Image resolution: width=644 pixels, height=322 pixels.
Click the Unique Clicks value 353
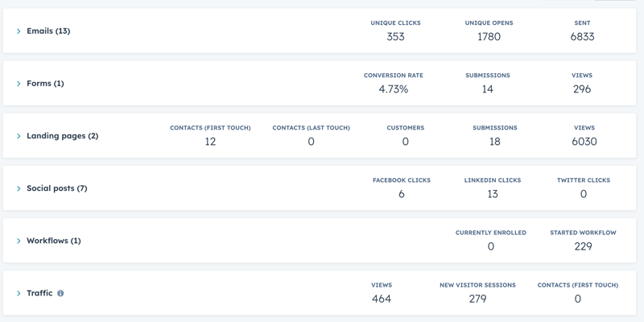click(x=395, y=36)
